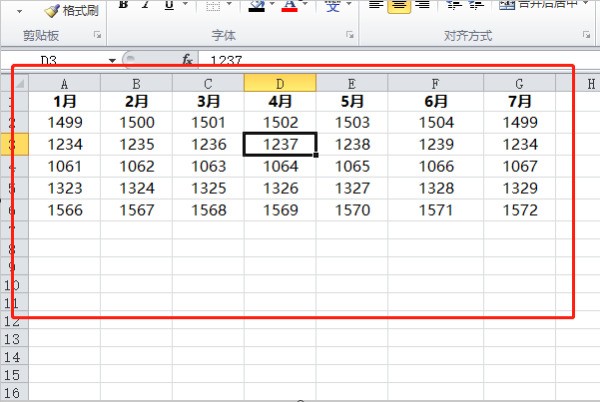Screen dimensions: 600x402
Task: Expand the Name Box dropdown
Action: click(112, 60)
